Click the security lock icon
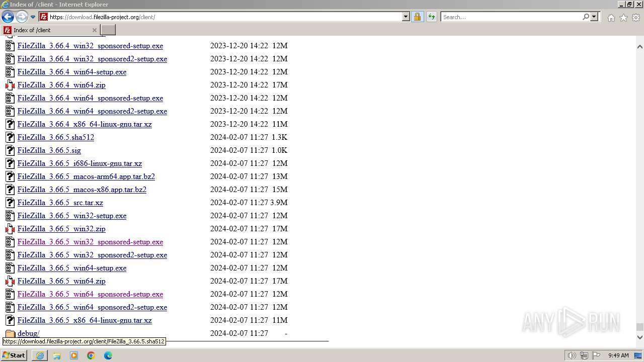 click(x=417, y=17)
